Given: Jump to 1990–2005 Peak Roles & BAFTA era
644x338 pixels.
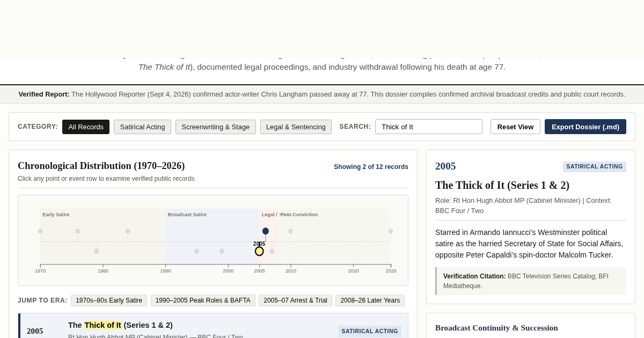Looking at the screenshot, I should pos(203,300).
